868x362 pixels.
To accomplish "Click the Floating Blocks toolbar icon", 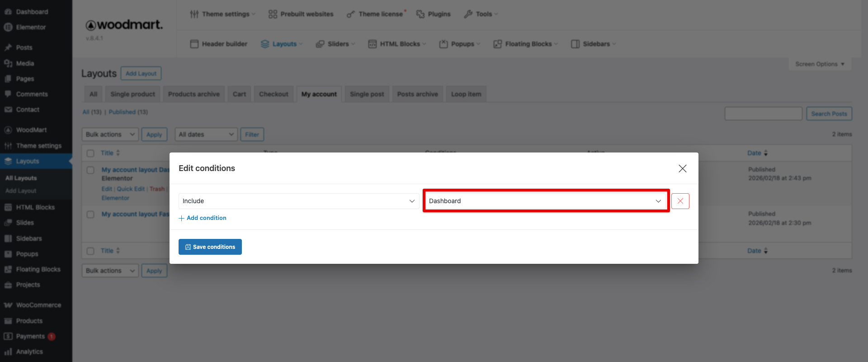I will point(497,44).
